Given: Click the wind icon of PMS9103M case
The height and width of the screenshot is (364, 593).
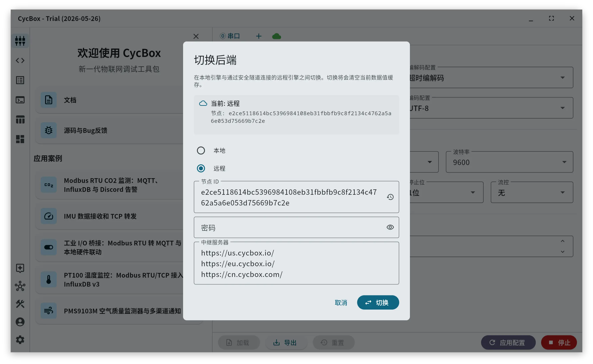Looking at the screenshot, I should coord(49,311).
